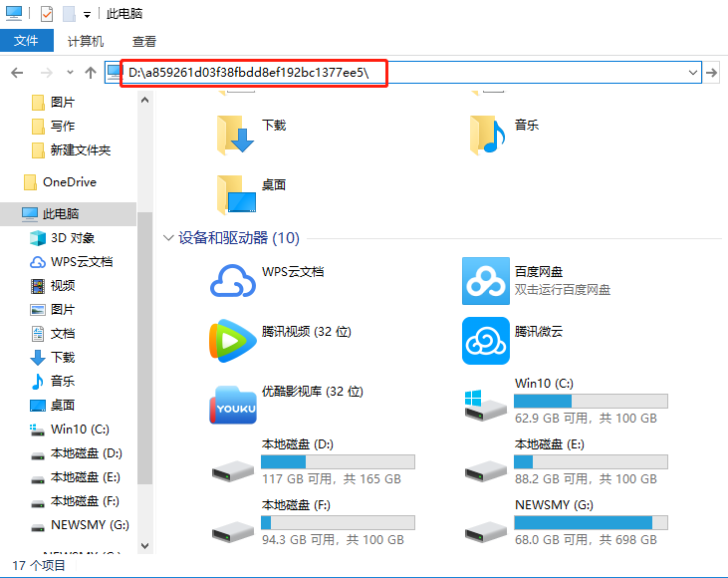Open the recent locations dropdown arrow

(x=70, y=73)
